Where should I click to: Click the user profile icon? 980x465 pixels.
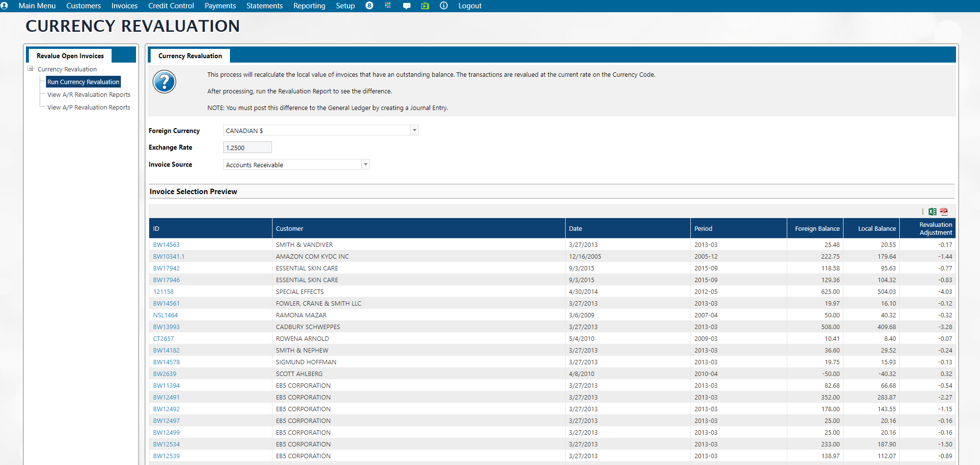click(x=4, y=6)
